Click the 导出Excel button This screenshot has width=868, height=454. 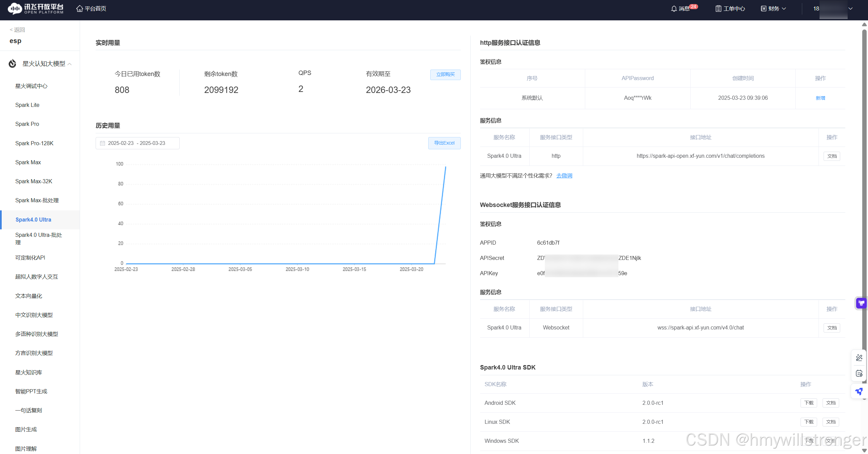[x=444, y=143]
